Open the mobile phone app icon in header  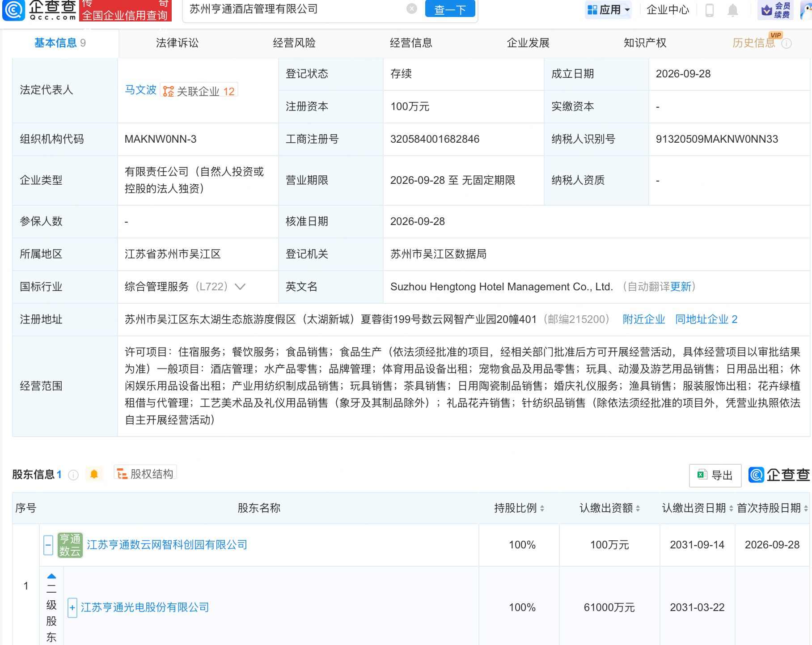pos(710,10)
